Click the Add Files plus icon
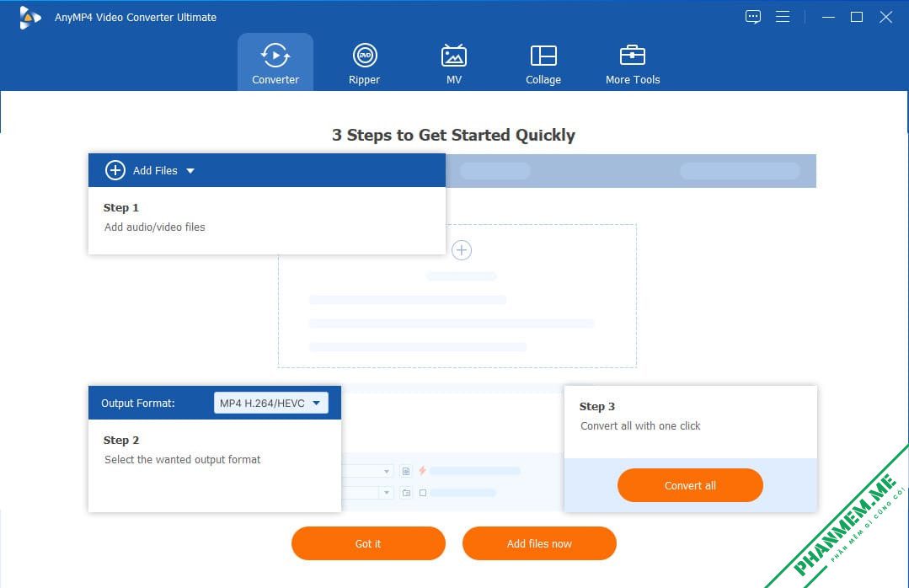Viewport: 909px width, 588px height. 115,170
